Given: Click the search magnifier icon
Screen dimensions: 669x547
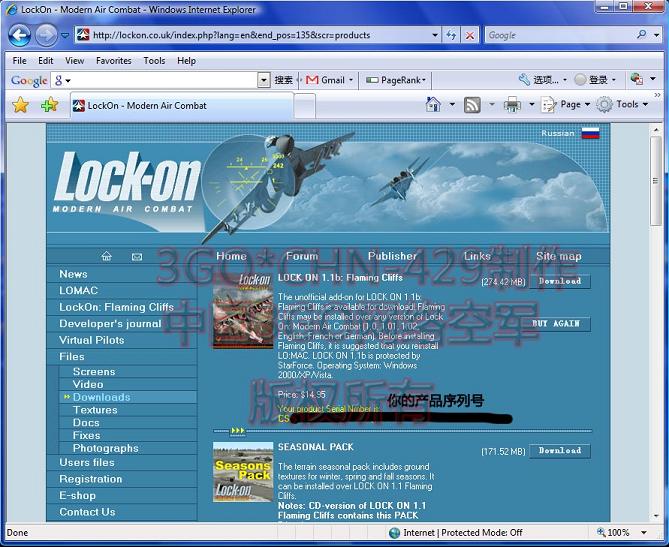Looking at the screenshot, I should point(641,35).
